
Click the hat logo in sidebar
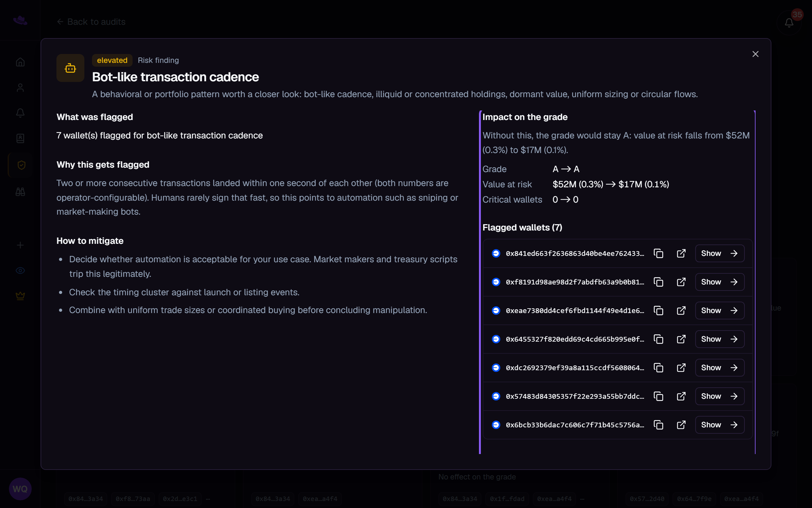(x=20, y=20)
